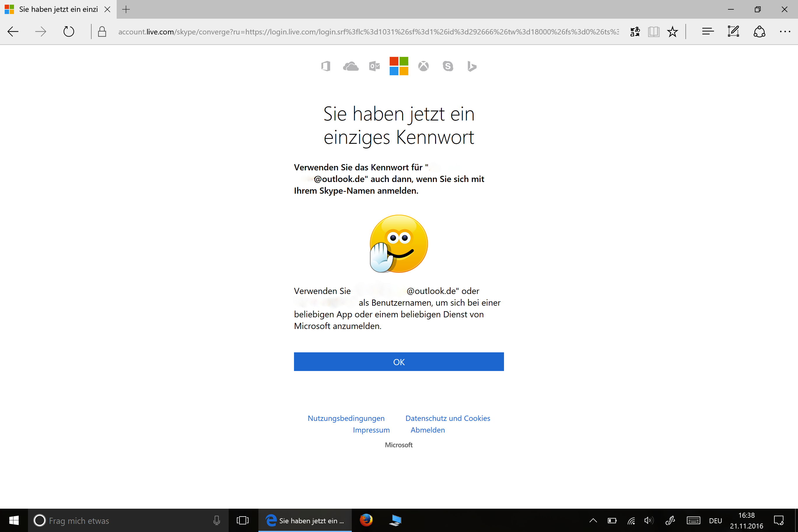Screen dimensions: 798x532
Task: Open the Action Center notification icon
Action: click(x=779, y=520)
